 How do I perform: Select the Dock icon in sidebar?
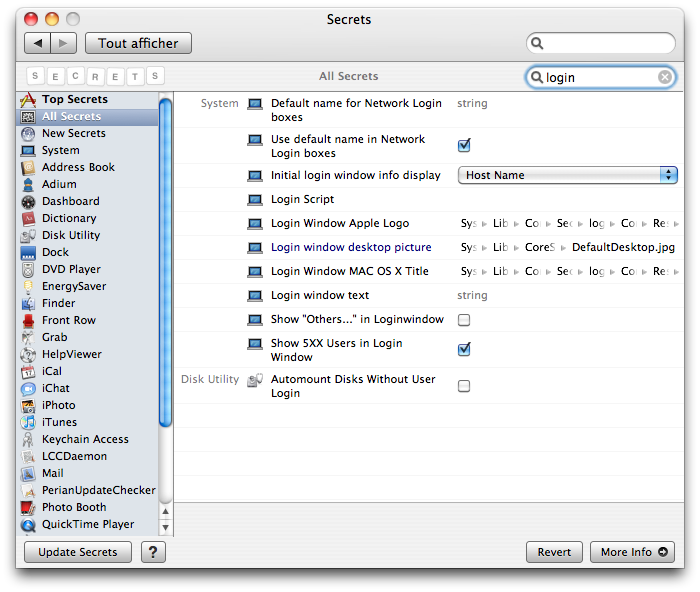click(28, 253)
